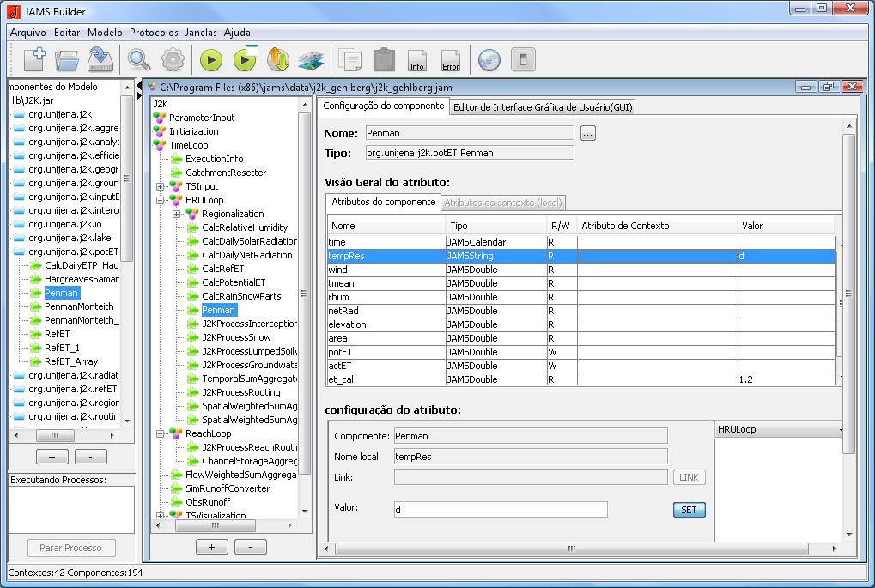Click into the Valor input field
Viewport: 875px width, 588px height.
500,510
